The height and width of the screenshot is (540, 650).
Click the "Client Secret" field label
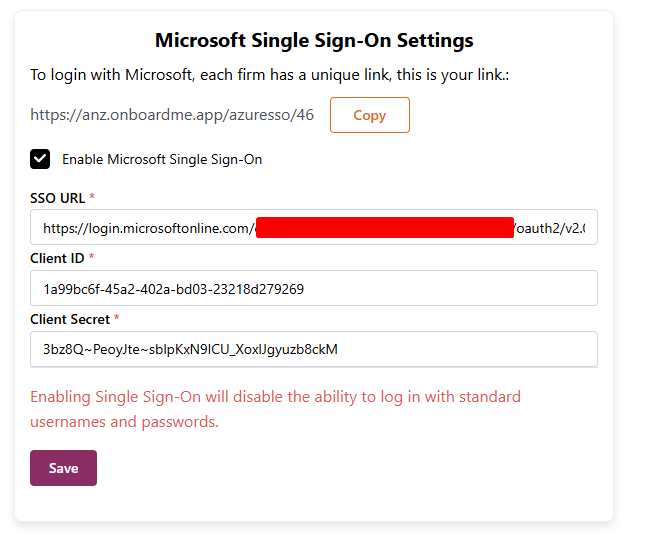(x=70, y=320)
